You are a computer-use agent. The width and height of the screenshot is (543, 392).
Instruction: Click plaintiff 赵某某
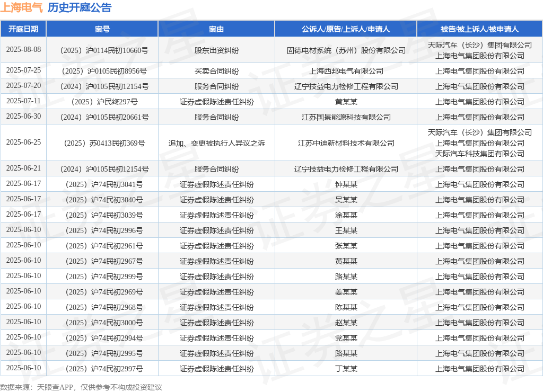(x=346, y=323)
